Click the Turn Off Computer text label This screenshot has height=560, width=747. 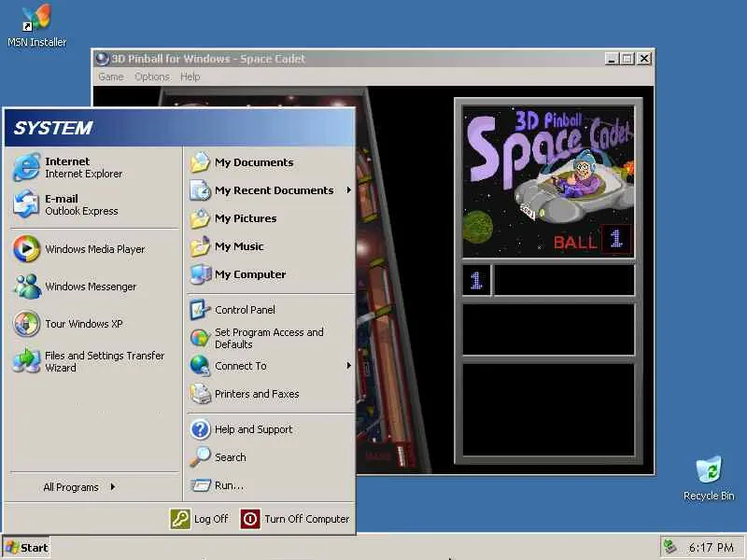point(307,519)
